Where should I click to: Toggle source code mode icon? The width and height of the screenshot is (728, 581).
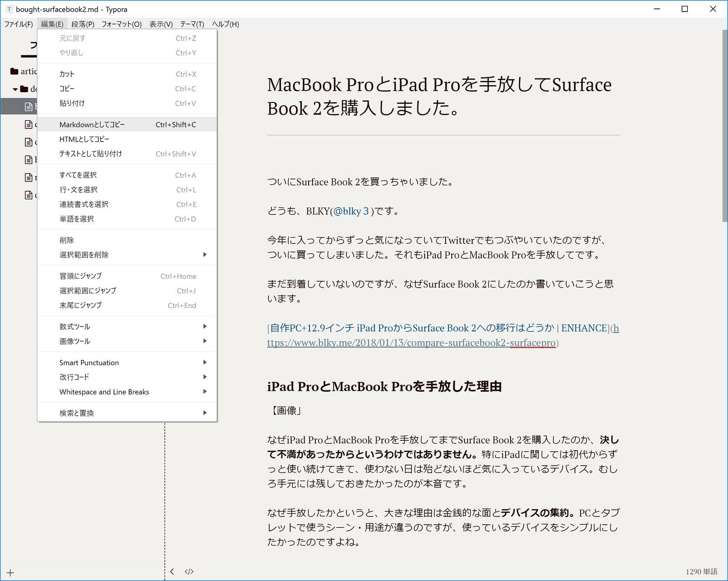tap(189, 571)
